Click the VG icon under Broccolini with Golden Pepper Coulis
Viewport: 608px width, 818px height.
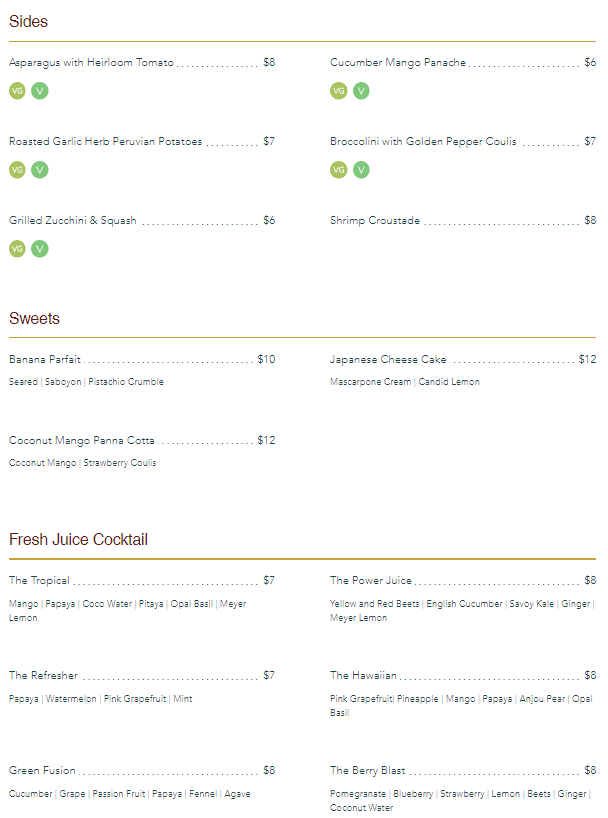338,170
